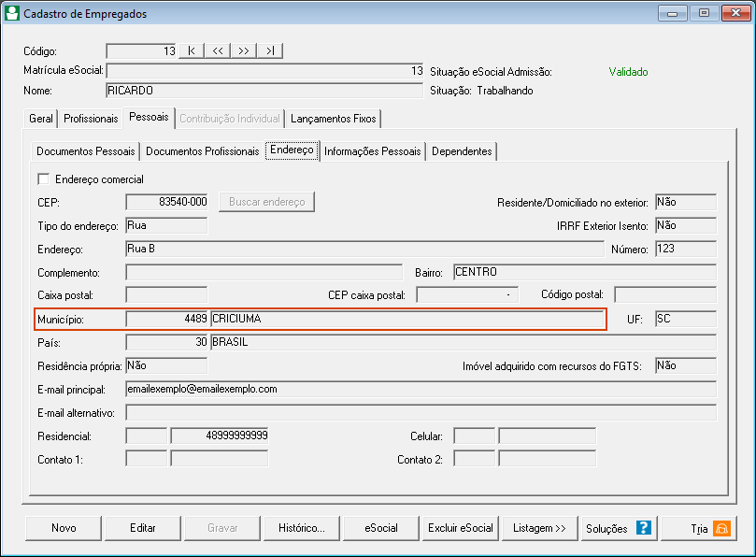Click the app icon in title bar
This screenshot has width=756, height=557.
coord(13,14)
